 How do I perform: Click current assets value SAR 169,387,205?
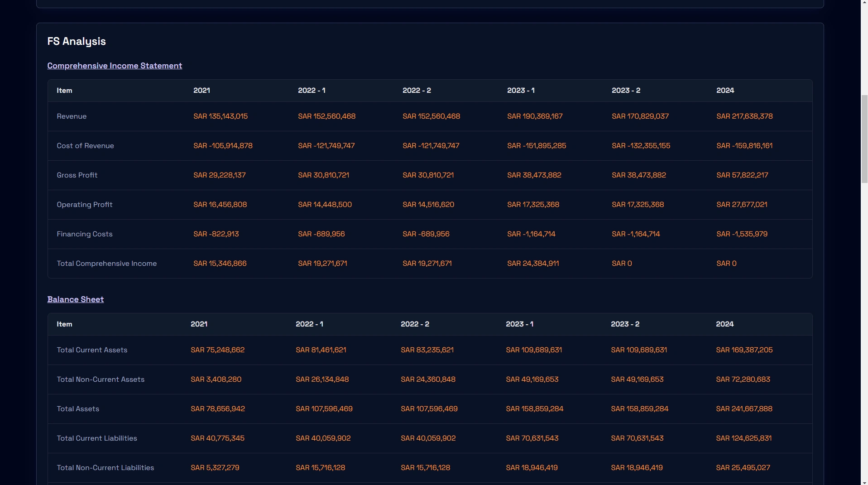[744, 350]
